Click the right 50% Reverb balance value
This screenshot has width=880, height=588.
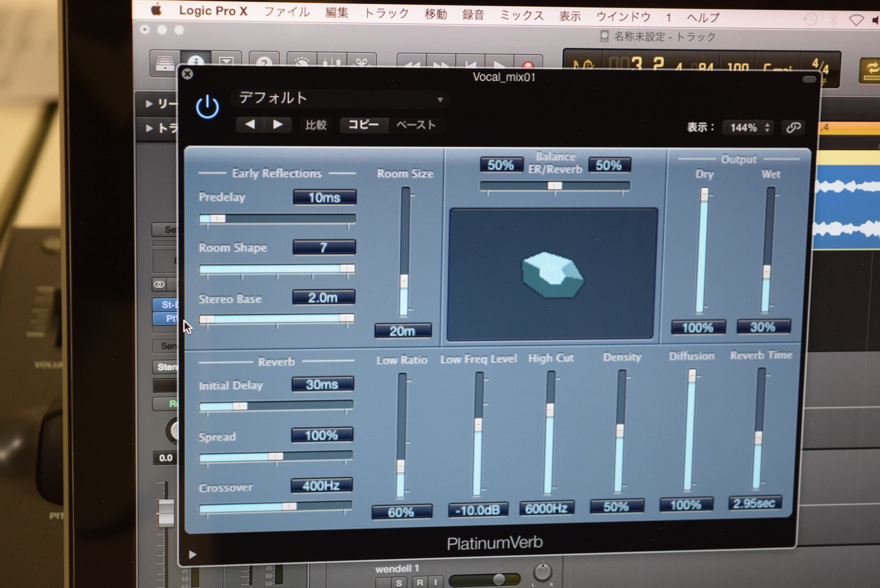coord(609,165)
